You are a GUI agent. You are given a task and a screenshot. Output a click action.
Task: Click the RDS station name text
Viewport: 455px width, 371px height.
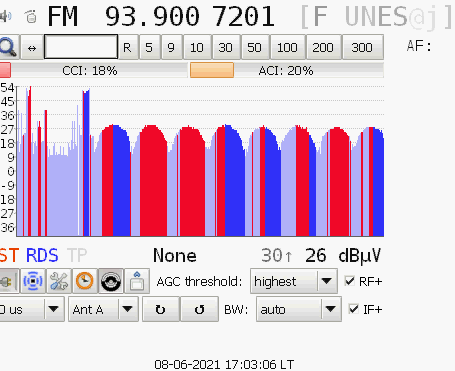(x=377, y=17)
